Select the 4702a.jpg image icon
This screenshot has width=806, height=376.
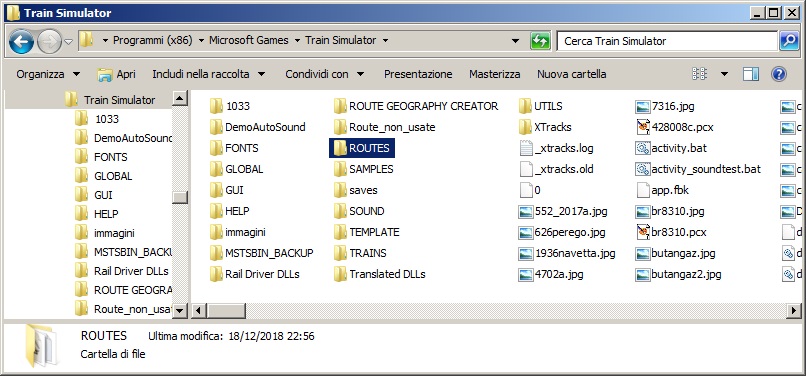pyautogui.click(x=525, y=275)
